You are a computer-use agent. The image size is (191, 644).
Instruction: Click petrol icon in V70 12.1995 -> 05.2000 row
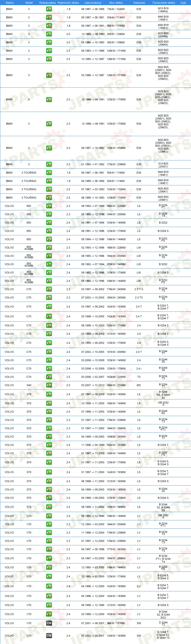coord(49,576)
